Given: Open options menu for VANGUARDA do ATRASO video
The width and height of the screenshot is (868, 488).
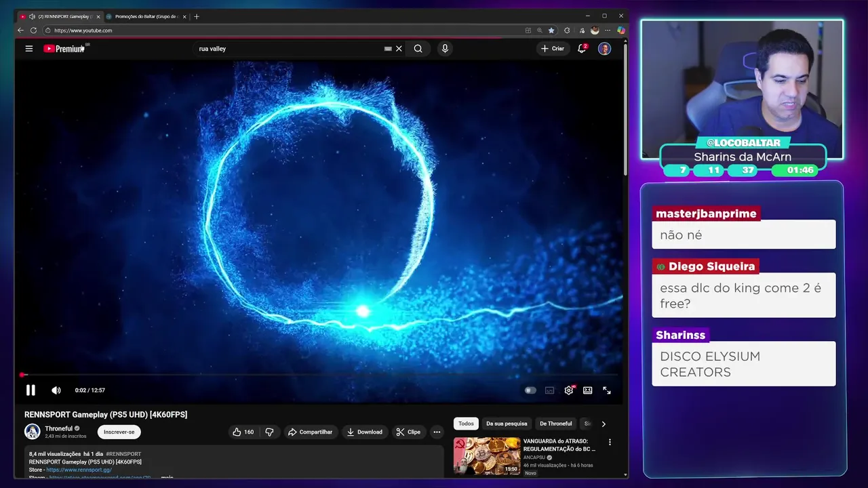Looking at the screenshot, I should point(610,442).
